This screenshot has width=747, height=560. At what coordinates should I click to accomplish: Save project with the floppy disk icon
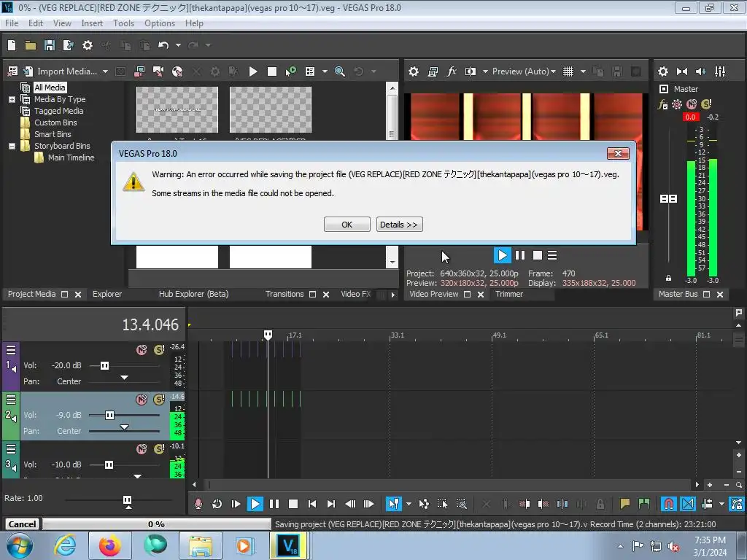[x=50, y=45]
